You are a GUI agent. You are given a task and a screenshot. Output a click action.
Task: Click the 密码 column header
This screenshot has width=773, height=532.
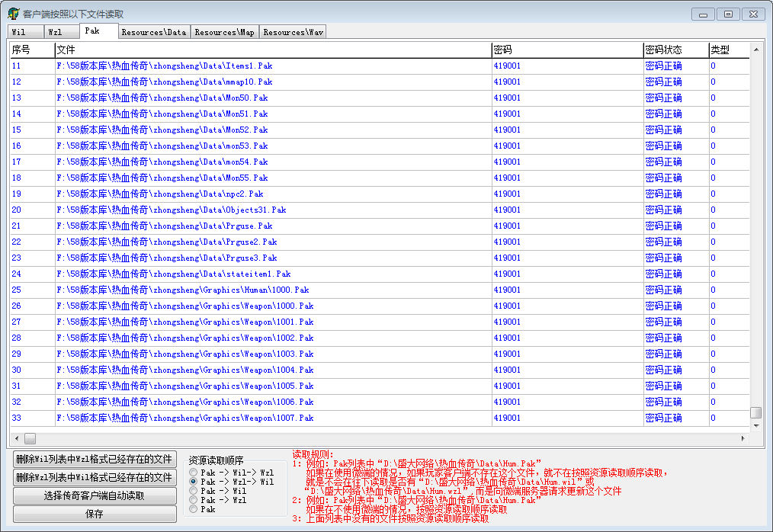(567, 50)
